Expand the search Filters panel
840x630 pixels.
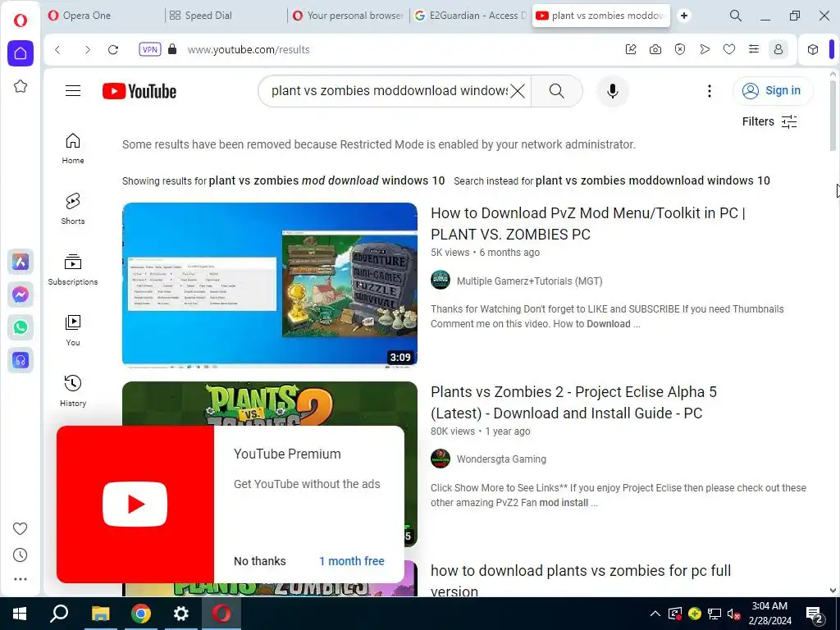pos(769,121)
